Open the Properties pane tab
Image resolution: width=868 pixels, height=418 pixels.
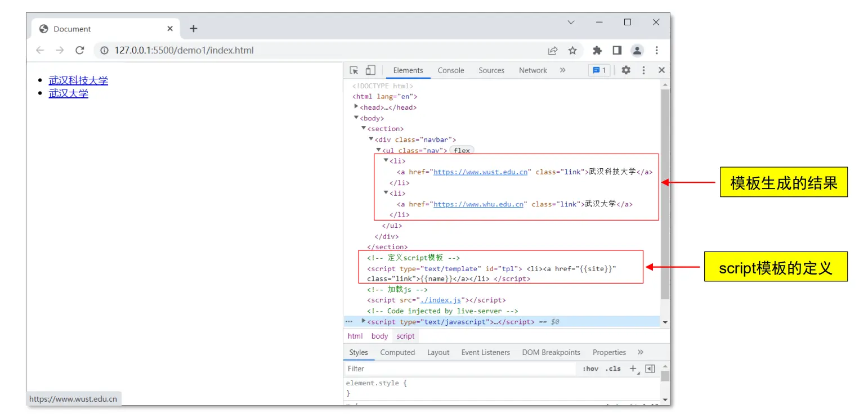tap(609, 353)
